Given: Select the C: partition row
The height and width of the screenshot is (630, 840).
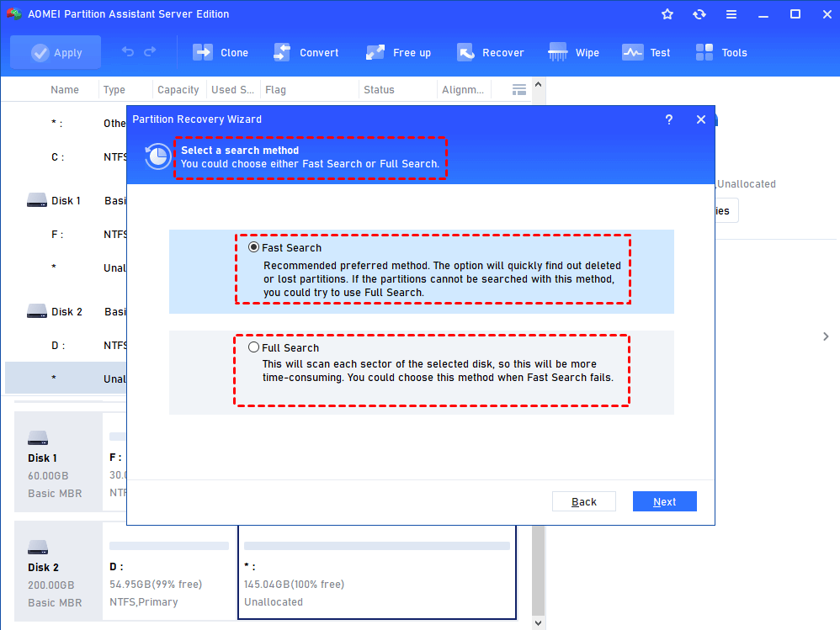Looking at the screenshot, I should (x=66, y=156).
